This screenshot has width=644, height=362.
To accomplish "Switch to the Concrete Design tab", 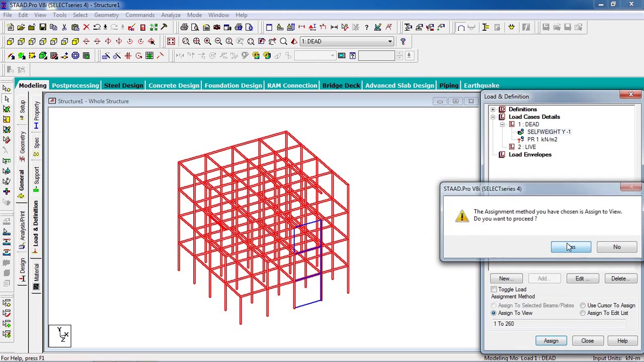I will point(174,85).
